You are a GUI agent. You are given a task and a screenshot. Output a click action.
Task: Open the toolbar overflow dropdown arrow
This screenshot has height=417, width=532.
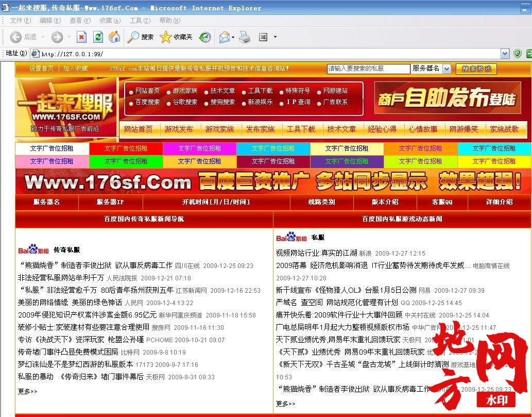275,37
